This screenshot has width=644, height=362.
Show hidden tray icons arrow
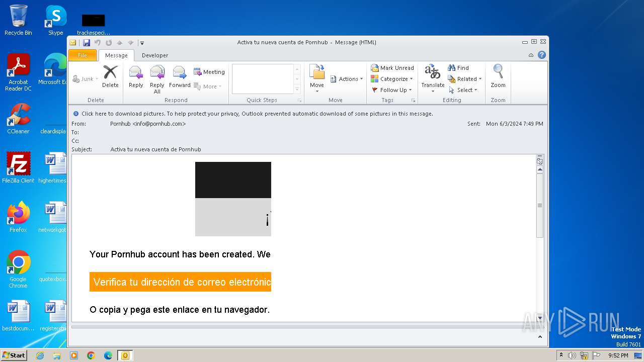pos(561,355)
